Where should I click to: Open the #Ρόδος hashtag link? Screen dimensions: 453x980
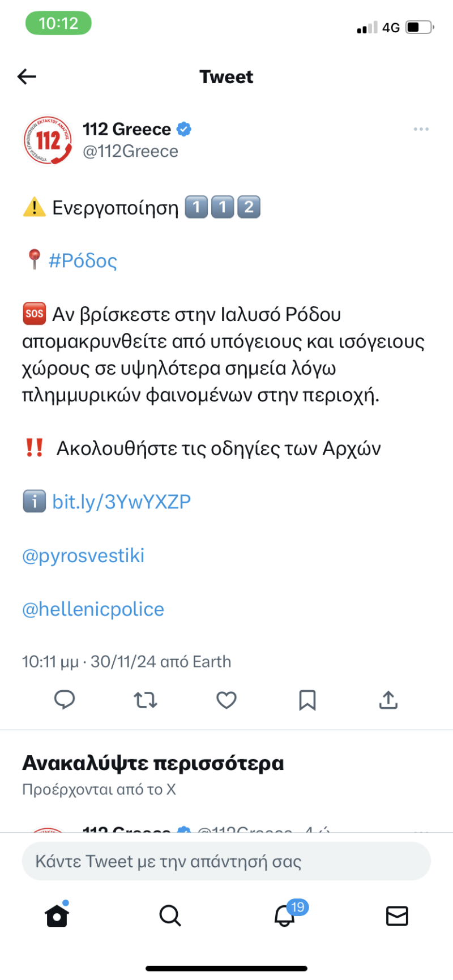(83, 260)
